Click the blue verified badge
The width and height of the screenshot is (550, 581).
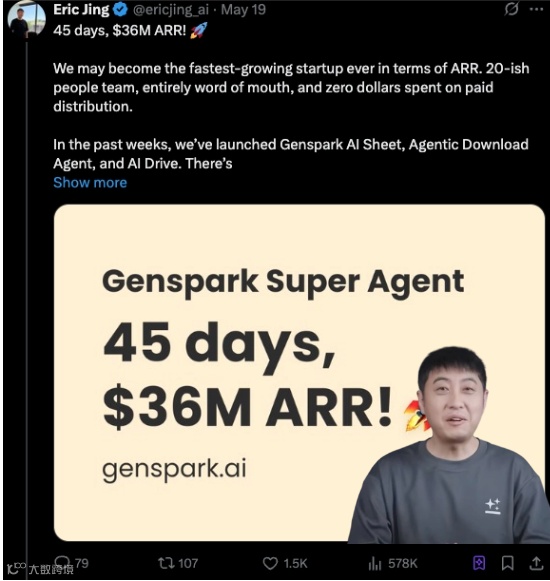(120, 10)
